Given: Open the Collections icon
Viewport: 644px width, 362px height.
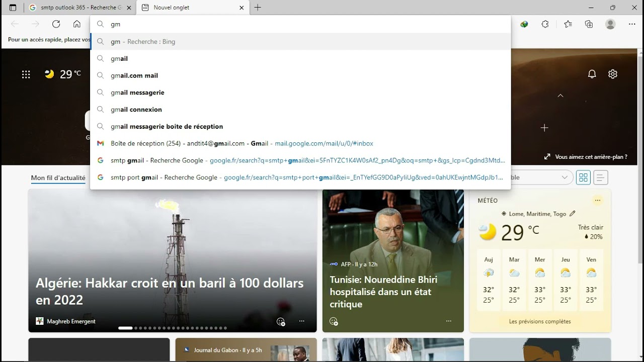Looking at the screenshot, I should point(589,24).
